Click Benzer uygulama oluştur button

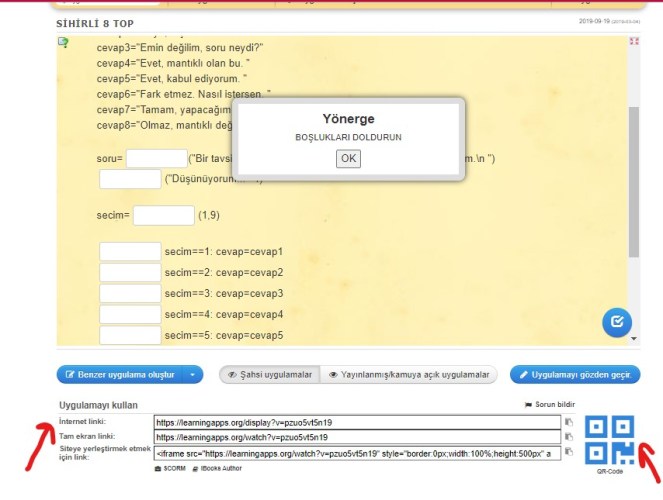coord(116,375)
